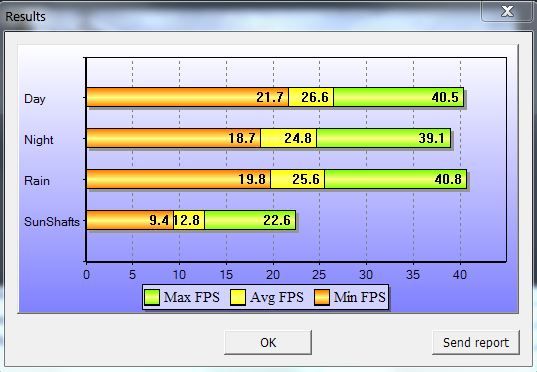Image resolution: width=537 pixels, height=372 pixels.
Task: Click the Night Min FPS bar 18.7
Action: point(173,138)
